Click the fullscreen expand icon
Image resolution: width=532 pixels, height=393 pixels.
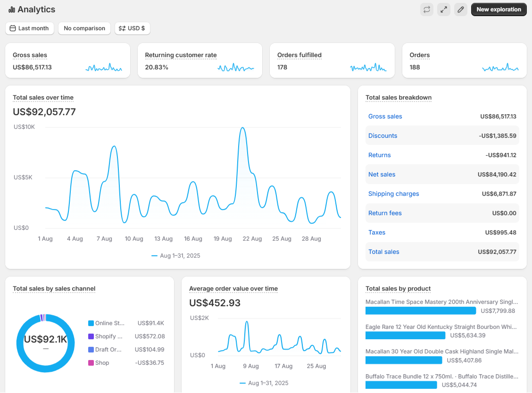coord(444,9)
